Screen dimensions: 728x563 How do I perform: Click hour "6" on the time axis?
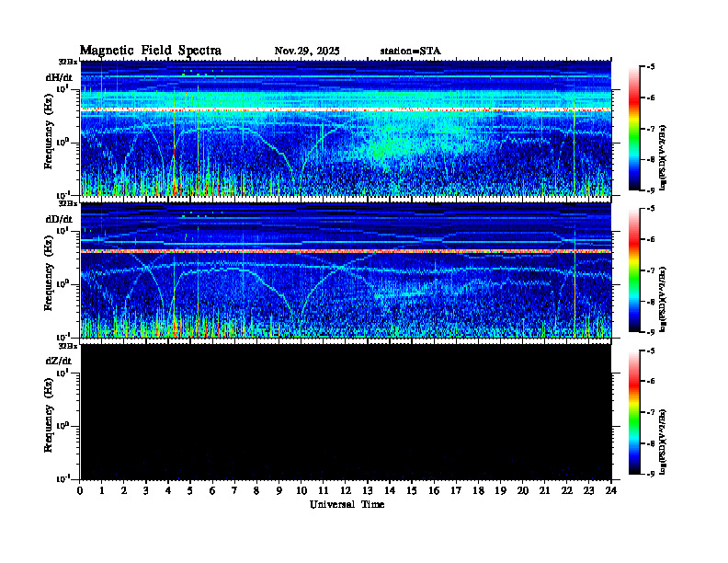click(x=212, y=491)
